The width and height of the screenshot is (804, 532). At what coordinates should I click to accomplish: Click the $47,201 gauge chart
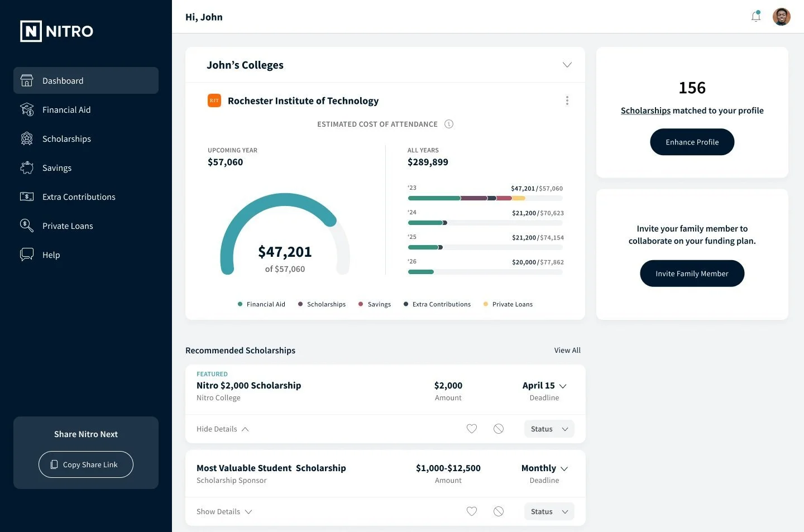285,234
